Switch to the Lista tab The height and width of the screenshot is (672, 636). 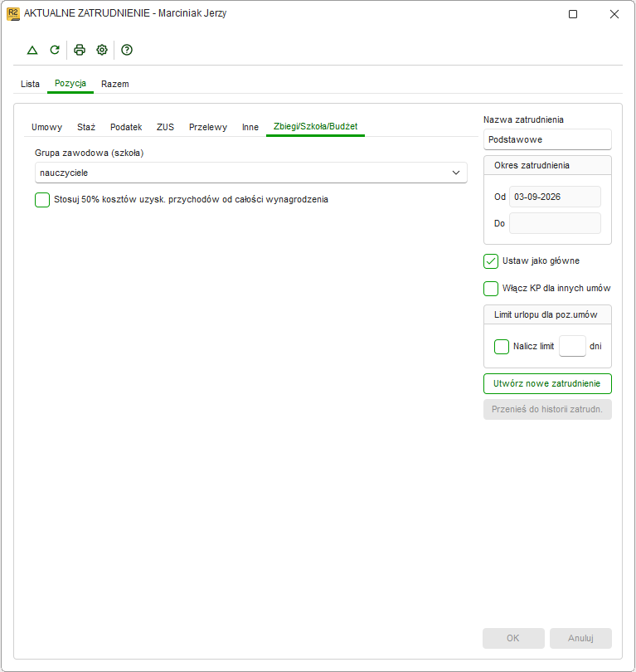coord(30,84)
